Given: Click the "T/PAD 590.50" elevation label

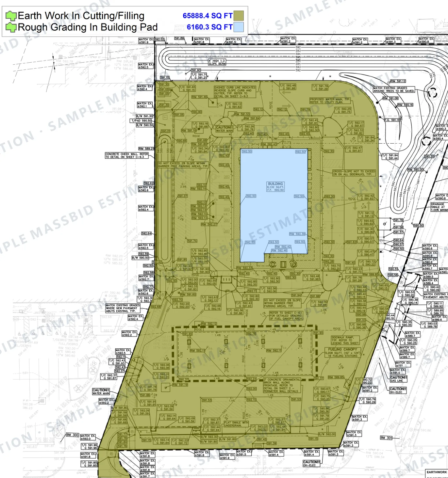Looking at the screenshot, I should click(141, 121).
